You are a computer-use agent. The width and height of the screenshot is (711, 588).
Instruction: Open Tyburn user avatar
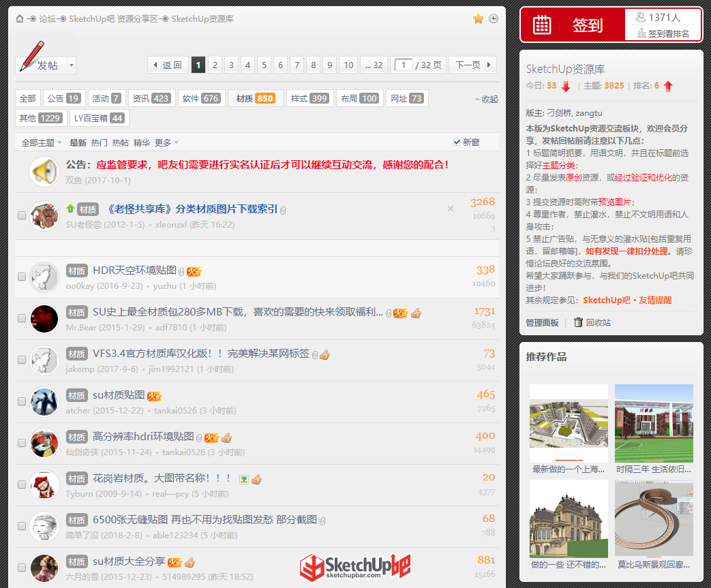[x=44, y=484]
